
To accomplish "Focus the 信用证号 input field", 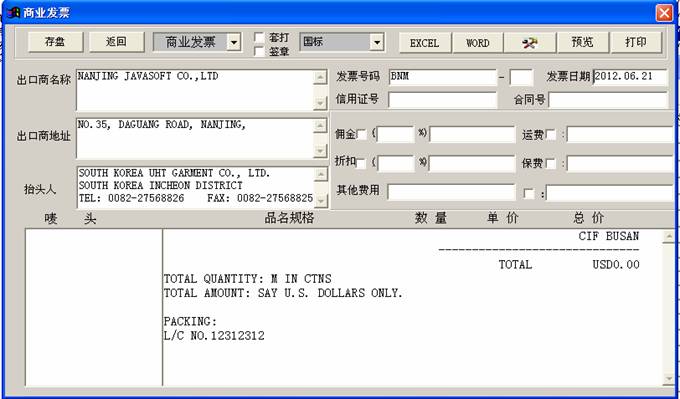I will coord(442,100).
